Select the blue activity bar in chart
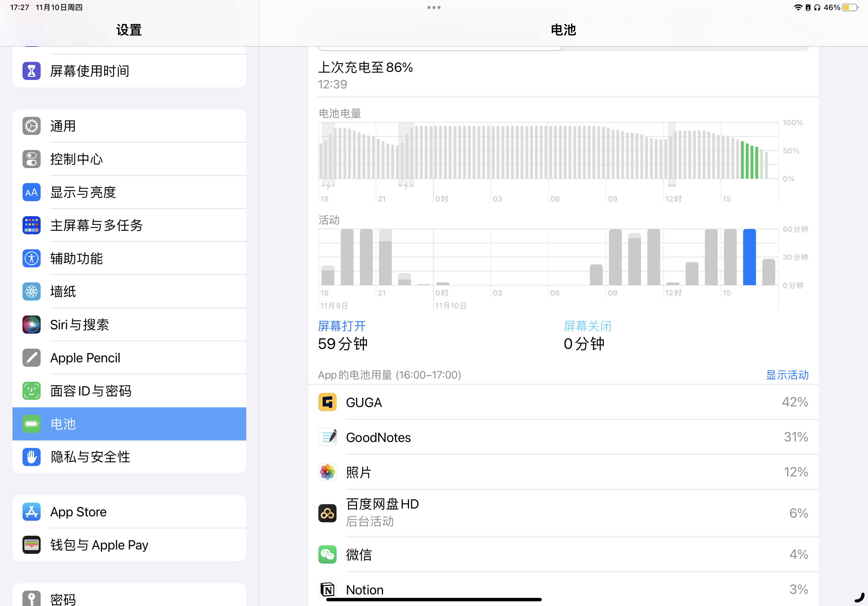The image size is (868, 606). (x=749, y=257)
